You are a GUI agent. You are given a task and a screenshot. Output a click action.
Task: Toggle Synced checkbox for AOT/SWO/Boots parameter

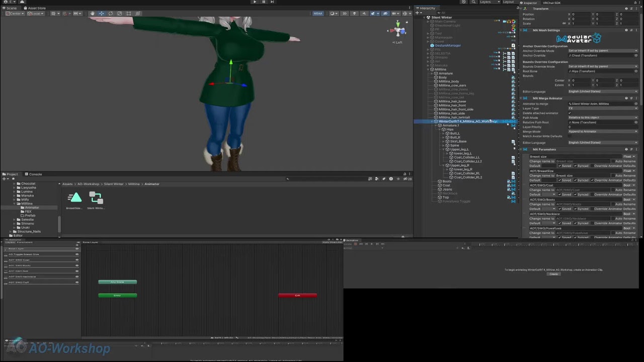(576, 209)
